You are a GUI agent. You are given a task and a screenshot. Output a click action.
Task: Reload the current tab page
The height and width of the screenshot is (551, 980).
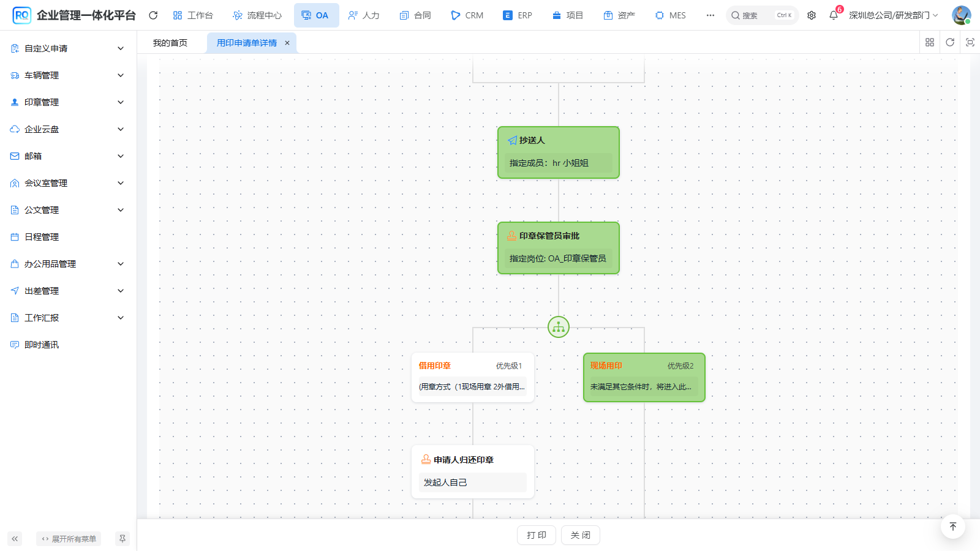click(950, 42)
